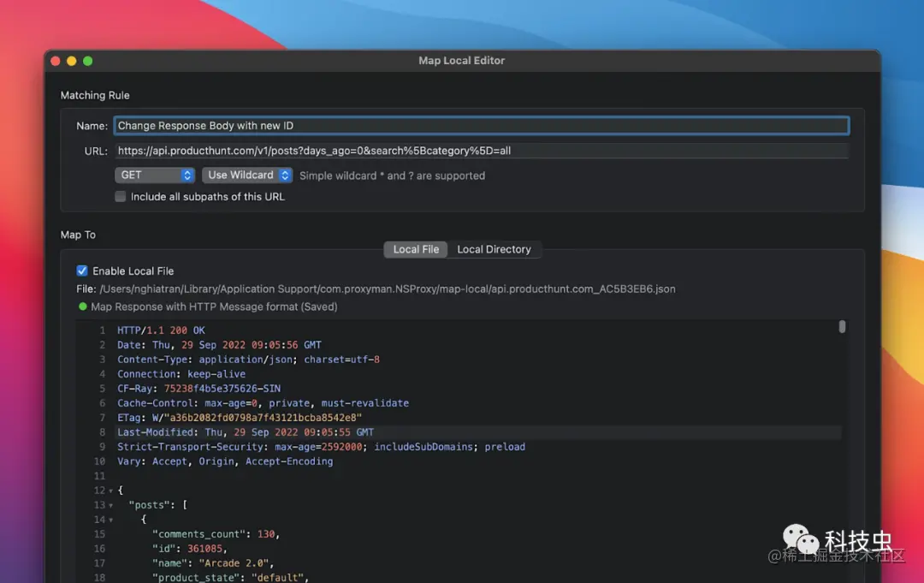This screenshot has width=924, height=583.
Task: Click the URL field with the producthunt address
Action: (x=481, y=151)
